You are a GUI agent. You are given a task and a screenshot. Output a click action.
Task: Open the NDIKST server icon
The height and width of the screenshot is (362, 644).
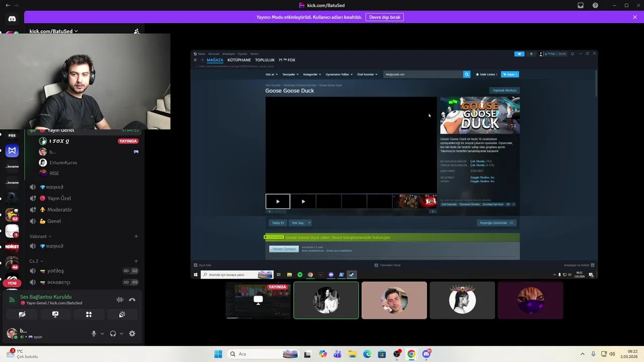click(12, 246)
